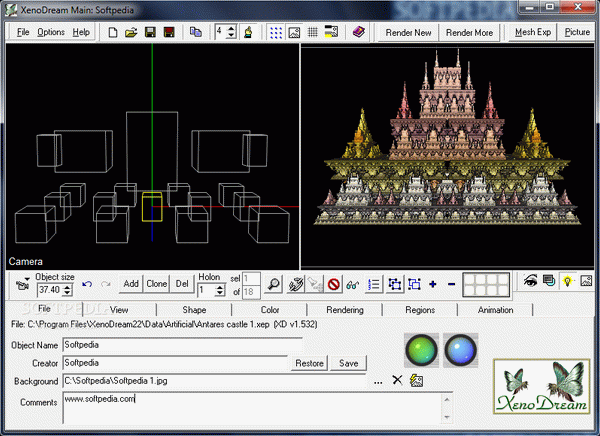Increase the Holon number spinner
Image resolution: width=600 pixels, height=436 pixels.
point(220,287)
